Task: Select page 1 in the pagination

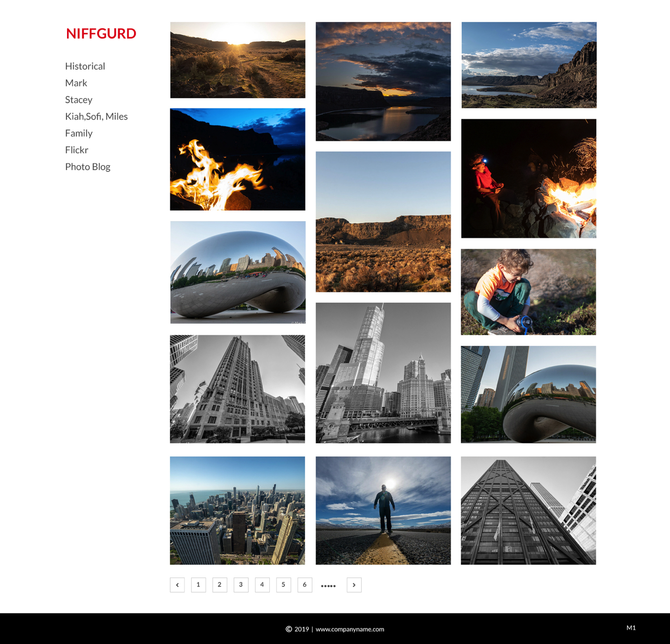Action: point(198,585)
